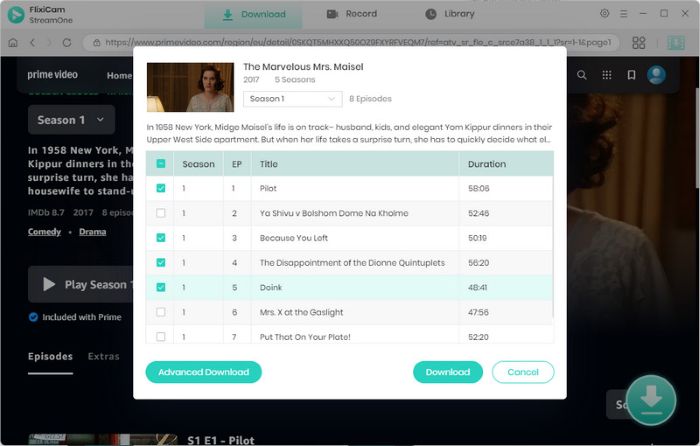Click the FlixiCam StreamOne logo icon
This screenshot has height=446, width=700.
click(16, 15)
